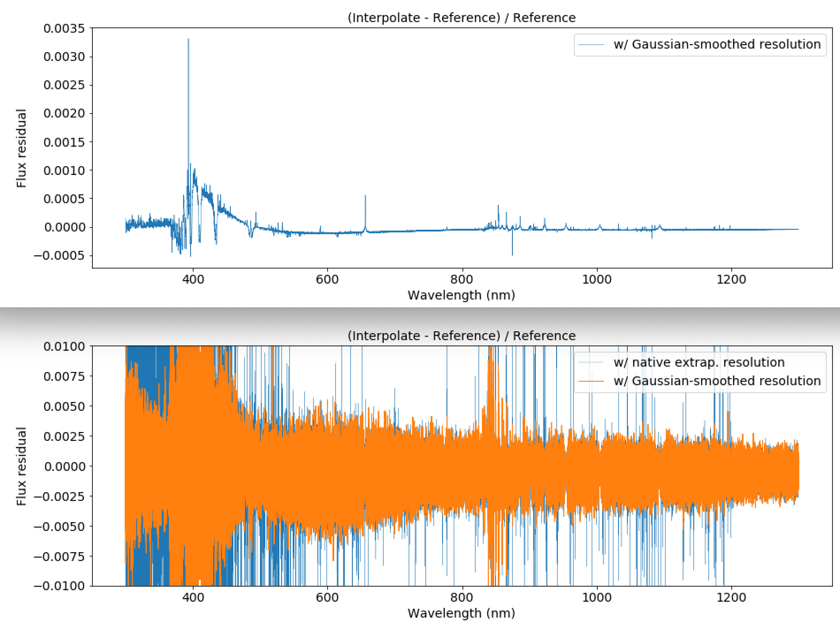Select the top legend's Gaussian-smoothed resolution label
The width and height of the screenshot is (840, 622).
click(717, 45)
